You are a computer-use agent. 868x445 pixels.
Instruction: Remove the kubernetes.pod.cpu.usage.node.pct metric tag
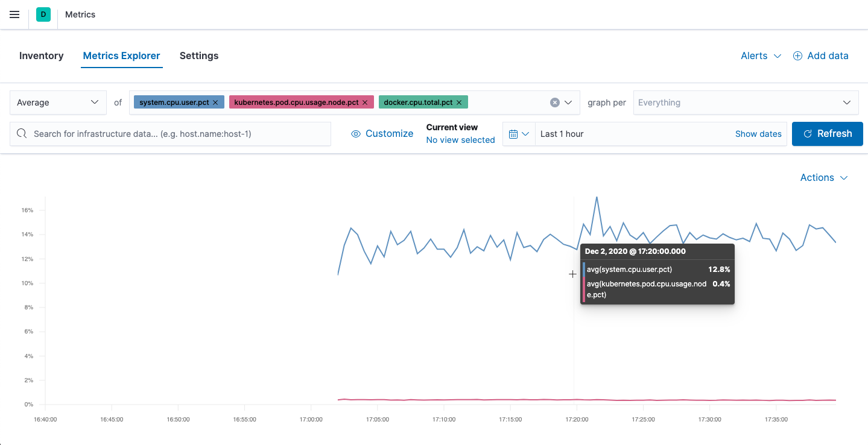pyautogui.click(x=364, y=102)
